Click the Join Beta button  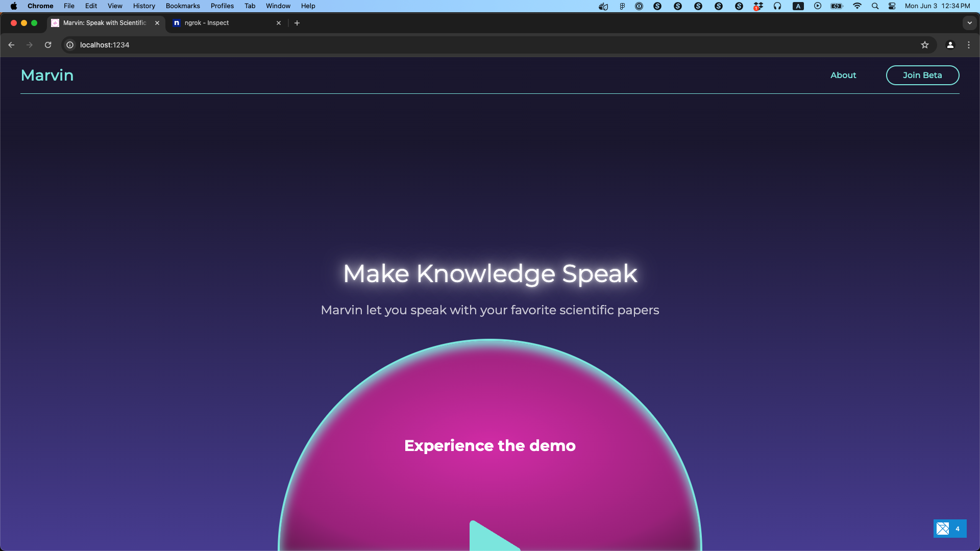click(922, 75)
